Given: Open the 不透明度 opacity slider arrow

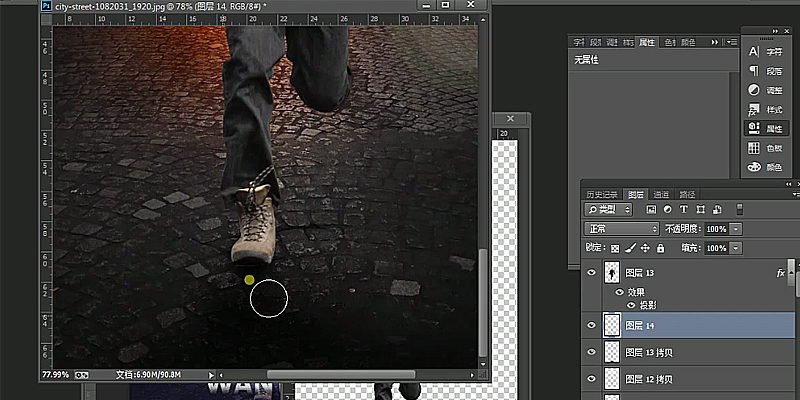Looking at the screenshot, I should pos(736,229).
